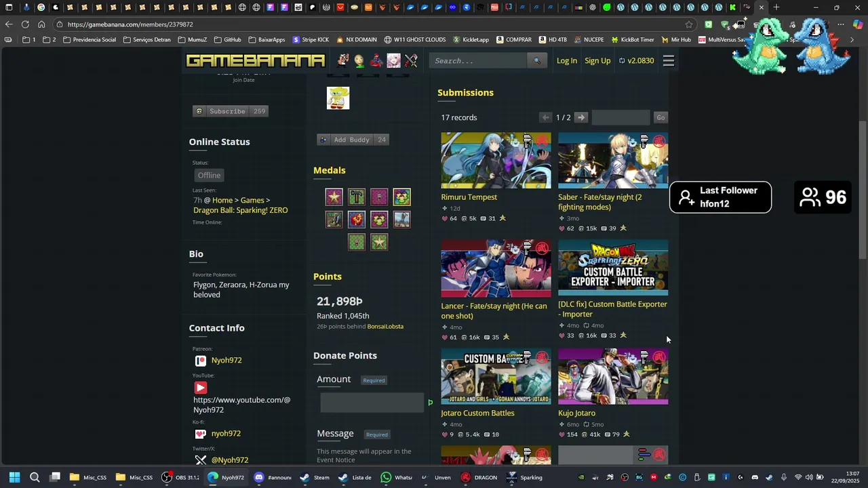Click the first medal in the middle row

pos(334,220)
